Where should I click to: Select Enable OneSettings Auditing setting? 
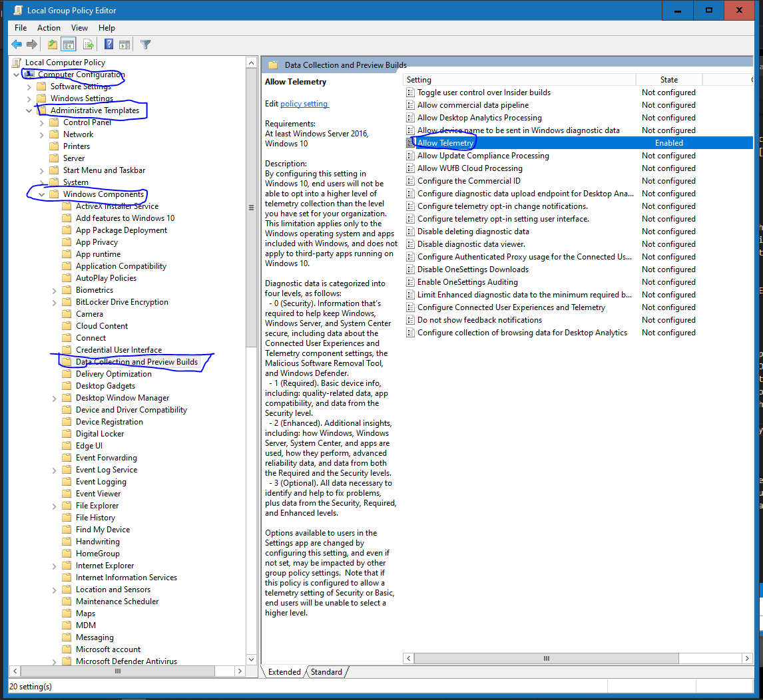point(467,282)
